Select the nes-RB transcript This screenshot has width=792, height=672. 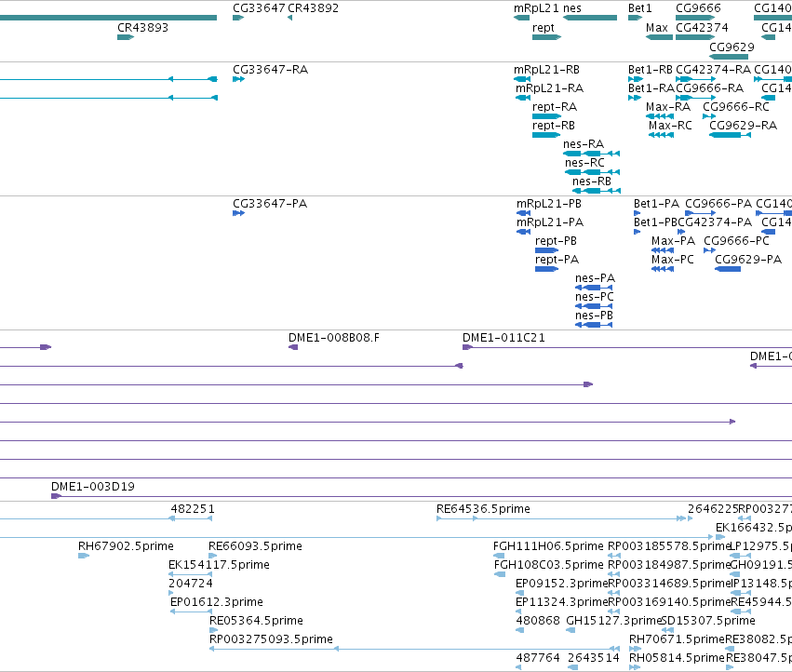(592, 181)
